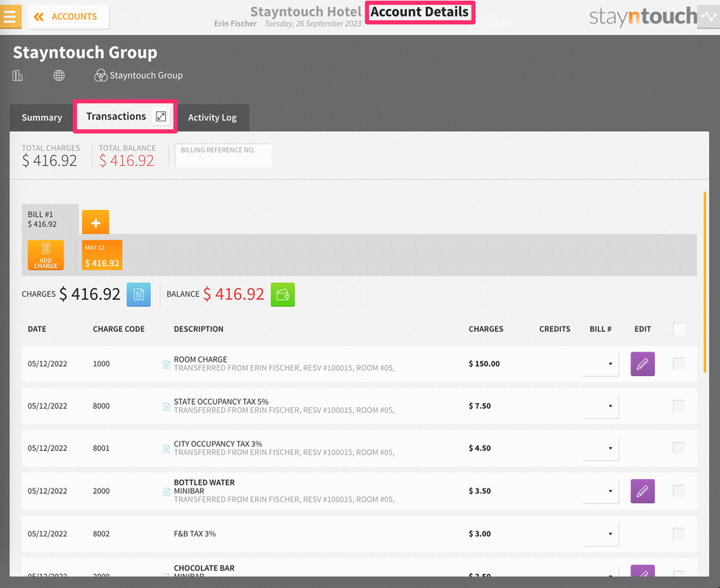Screen dimensions: 720x588
Task: Click the State Occupancy Tax document icon
Action: (x=166, y=407)
